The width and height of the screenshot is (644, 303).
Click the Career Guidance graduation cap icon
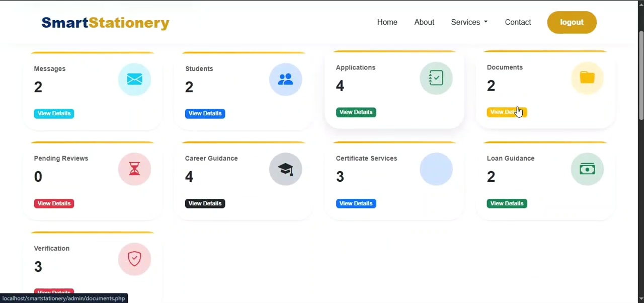click(x=285, y=169)
